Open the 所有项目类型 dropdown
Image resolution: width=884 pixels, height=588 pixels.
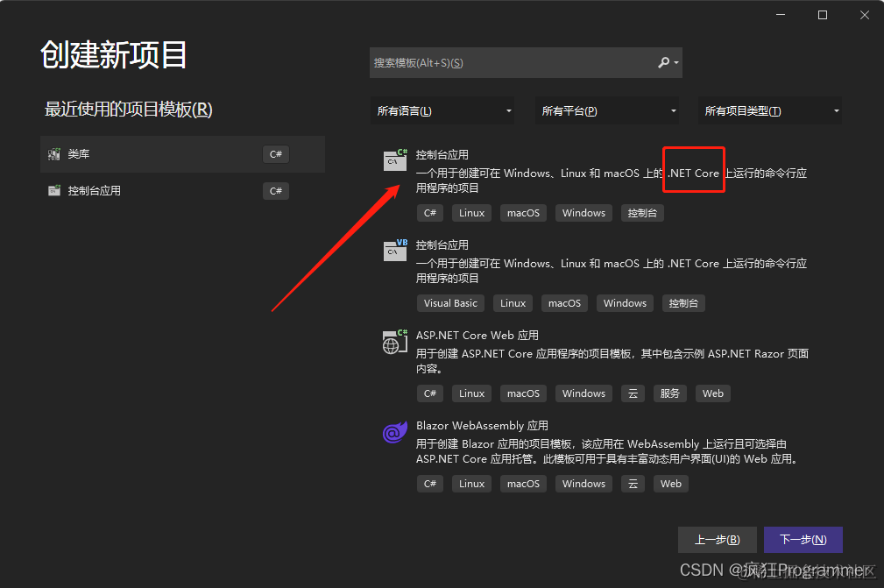(770, 110)
